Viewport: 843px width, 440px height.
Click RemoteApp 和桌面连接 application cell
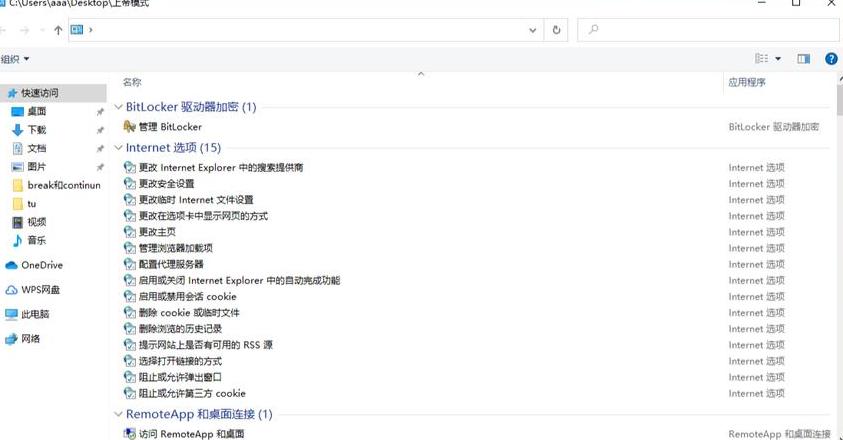tap(780, 434)
